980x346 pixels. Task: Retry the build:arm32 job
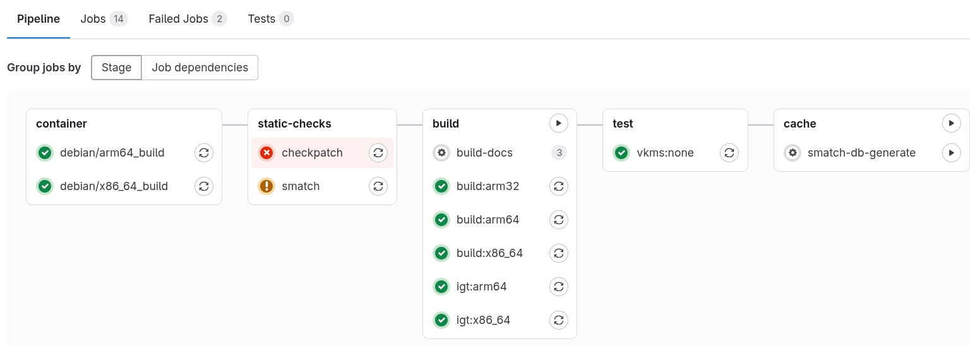point(558,186)
